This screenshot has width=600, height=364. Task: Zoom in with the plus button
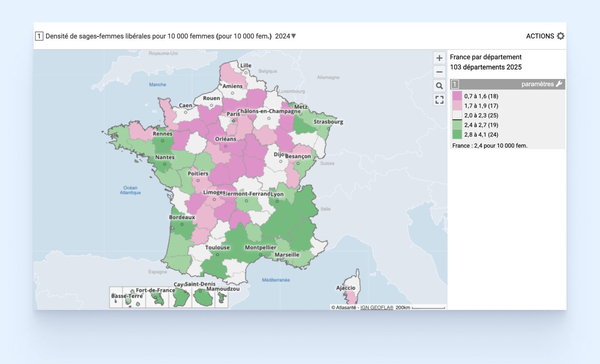tap(439, 58)
